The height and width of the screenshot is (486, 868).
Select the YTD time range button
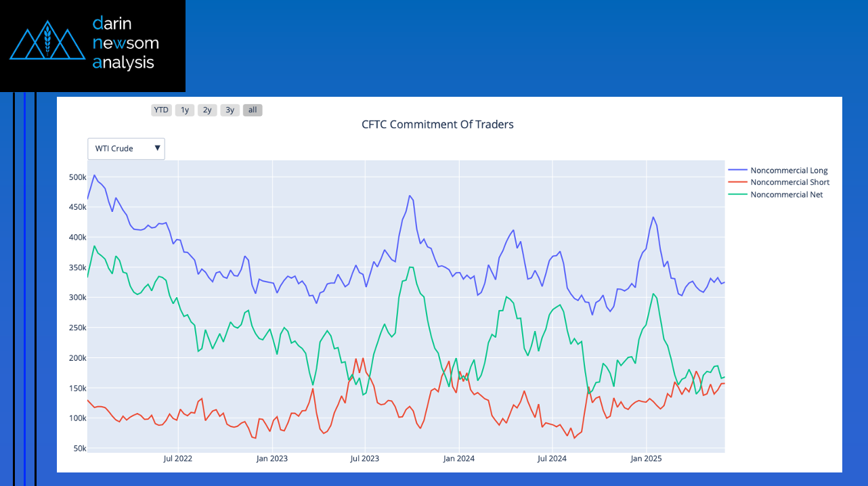pos(161,110)
